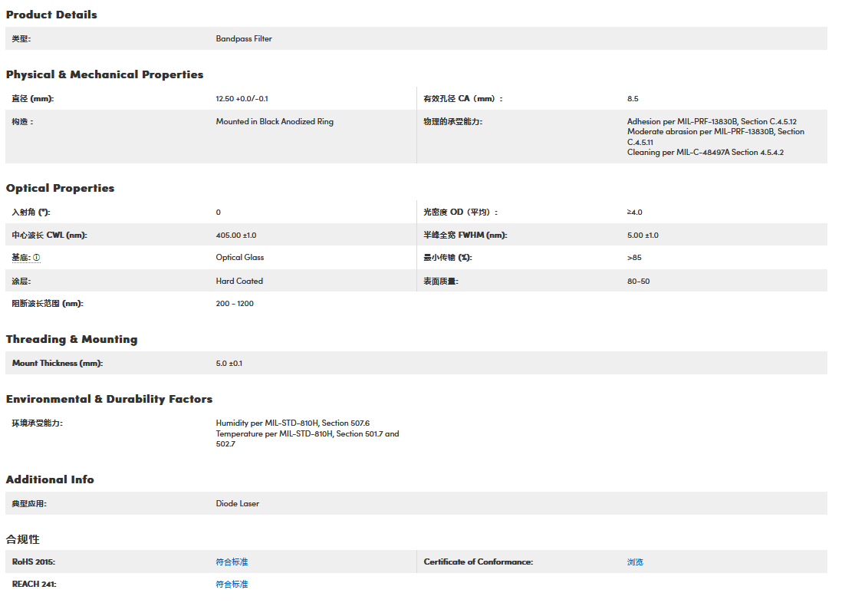Viewport: 842px width, 616px height.
Task: Click the 200 - 1200 blocking range value
Action: [235, 303]
